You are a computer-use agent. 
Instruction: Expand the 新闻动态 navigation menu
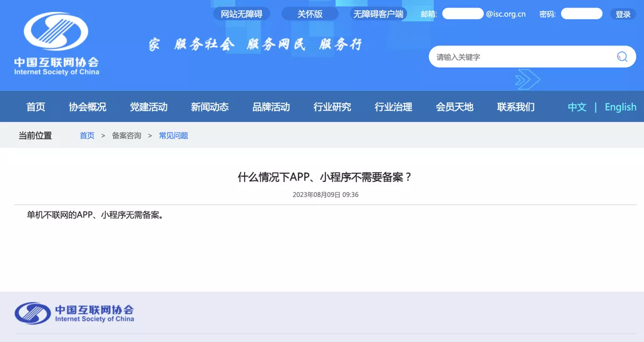pos(210,107)
